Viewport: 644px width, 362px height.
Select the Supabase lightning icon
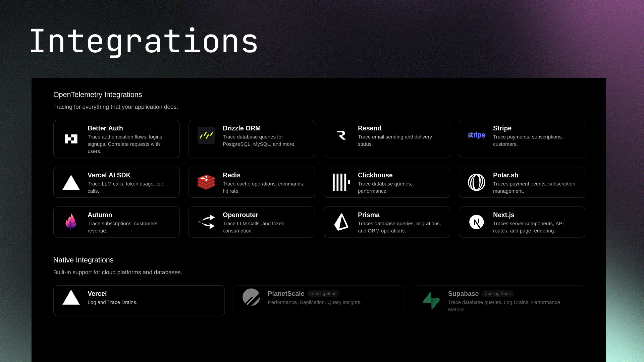431,300
